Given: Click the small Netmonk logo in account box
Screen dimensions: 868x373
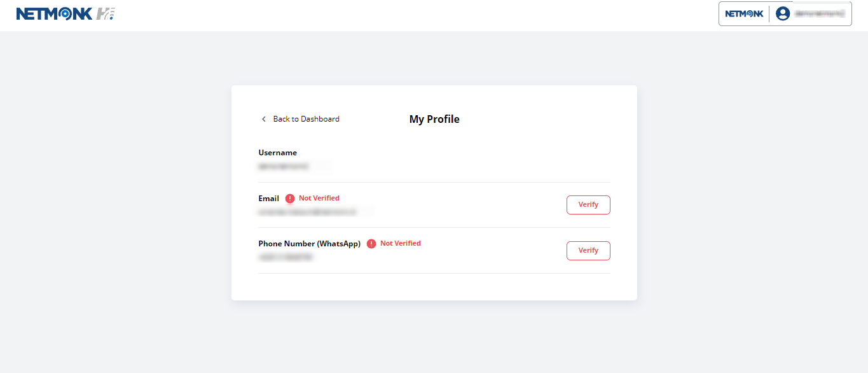Looking at the screenshot, I should click(744, 13).
